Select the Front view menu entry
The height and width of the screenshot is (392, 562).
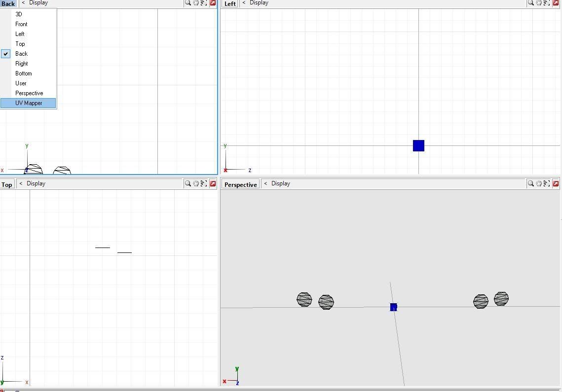pos(21,24)
